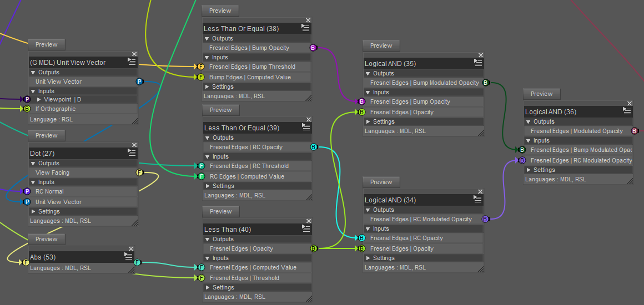This screenshot has width=644, height=305.
Task: Close the Logical AND (36) brick
Action: tap(629, 103)
